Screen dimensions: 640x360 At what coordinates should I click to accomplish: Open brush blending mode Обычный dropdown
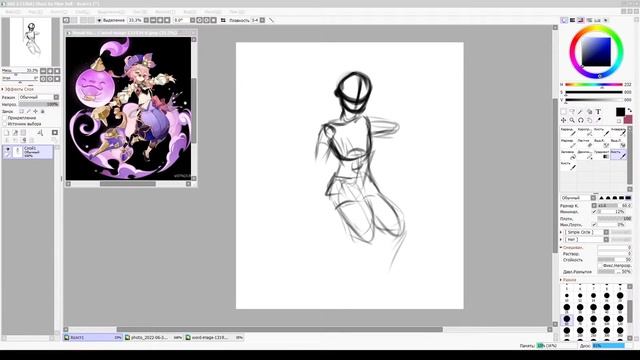click(x=593, y=198)
